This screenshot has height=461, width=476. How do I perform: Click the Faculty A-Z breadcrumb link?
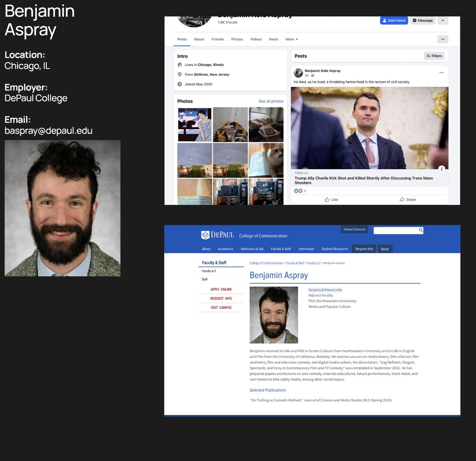(313, 263)
